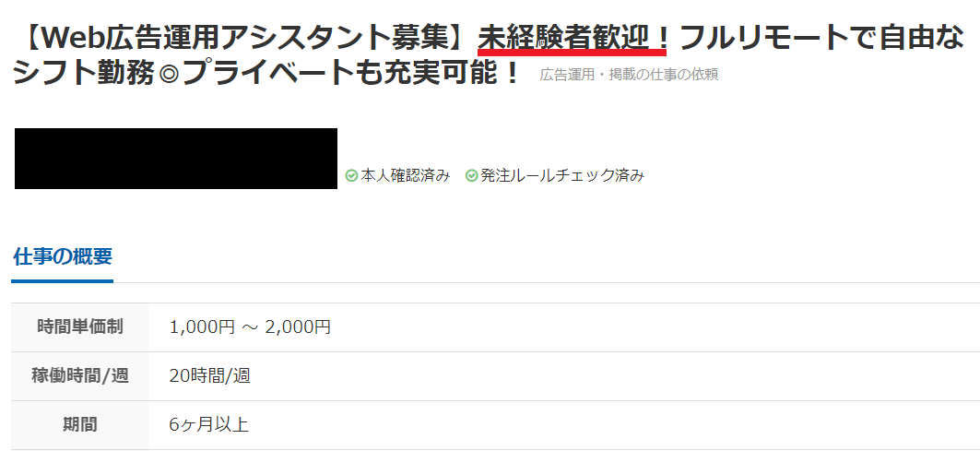Click the フルリモートで自由な title text
980x451 pixels.
(821, 40)
